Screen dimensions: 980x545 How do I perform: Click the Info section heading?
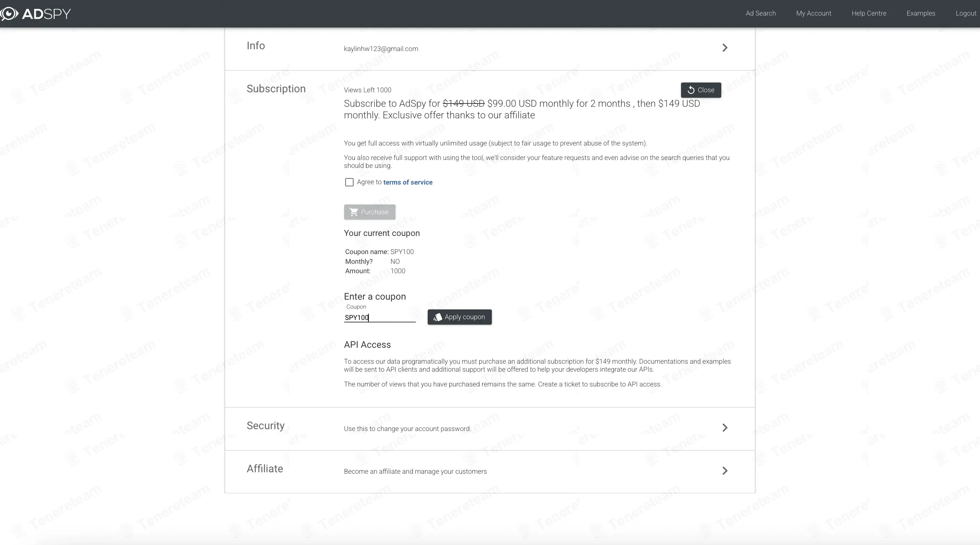pos(255,46)
